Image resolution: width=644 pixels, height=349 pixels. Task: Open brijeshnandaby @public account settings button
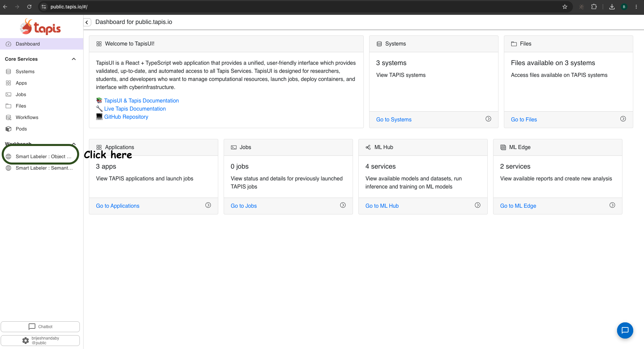pyautogui.click(x=40, y=341)
